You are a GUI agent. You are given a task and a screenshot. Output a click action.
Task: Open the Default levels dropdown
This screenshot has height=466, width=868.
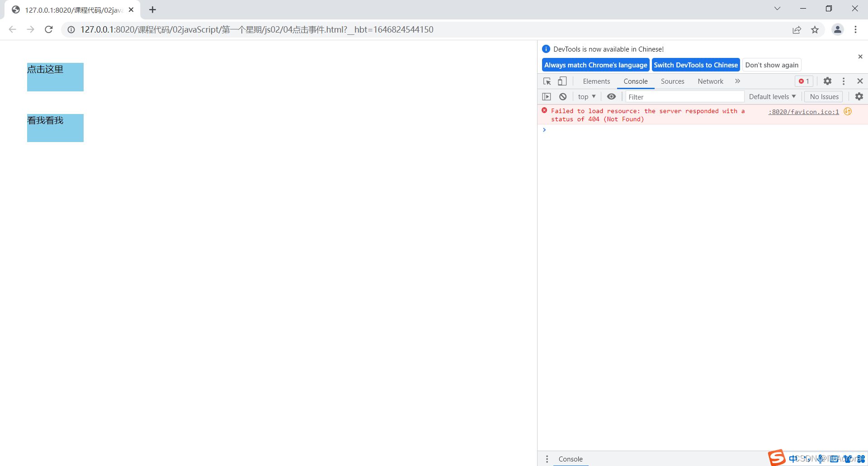(772, 96)
